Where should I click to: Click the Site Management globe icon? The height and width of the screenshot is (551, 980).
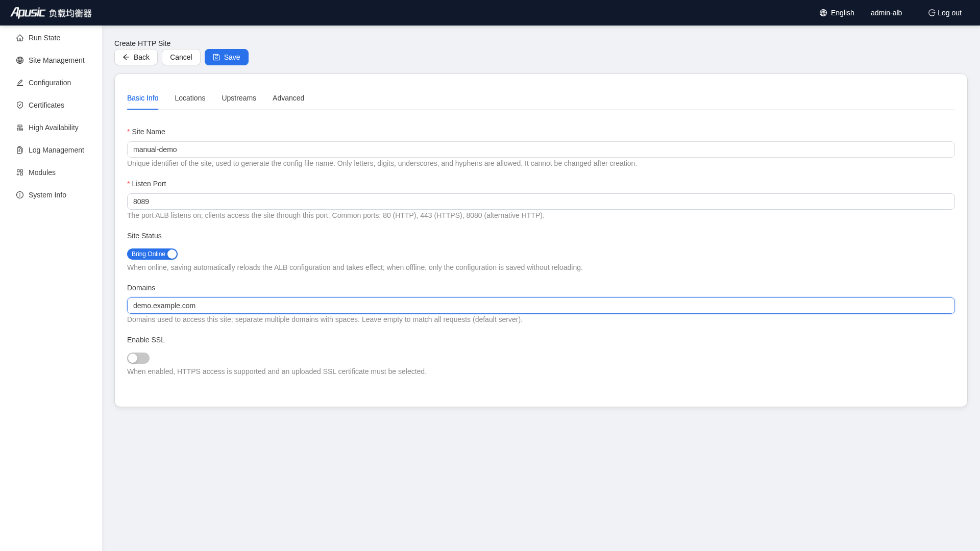20,60
